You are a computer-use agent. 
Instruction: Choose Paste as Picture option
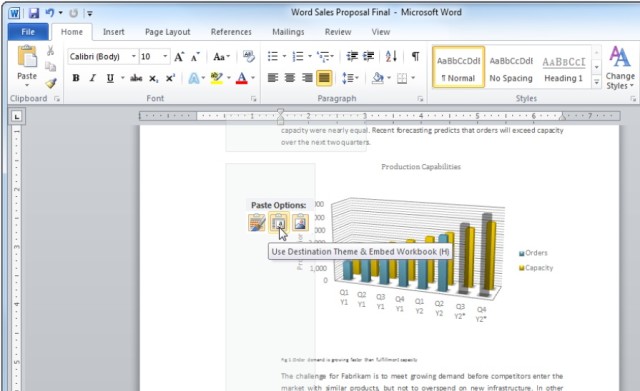[x=300, y=223]
